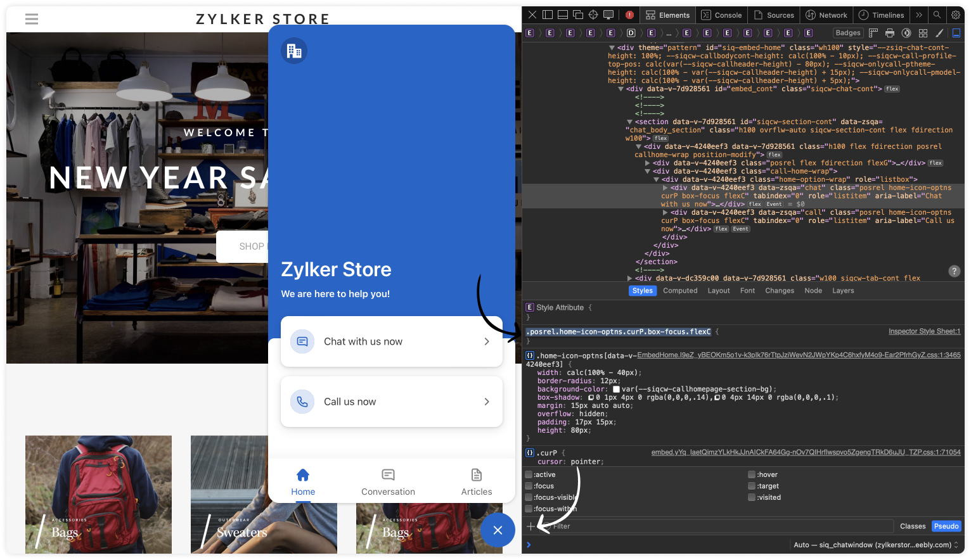Open the inspector help question mark
Viewport: 971px width, 560px height.
[x=954, y=271]
